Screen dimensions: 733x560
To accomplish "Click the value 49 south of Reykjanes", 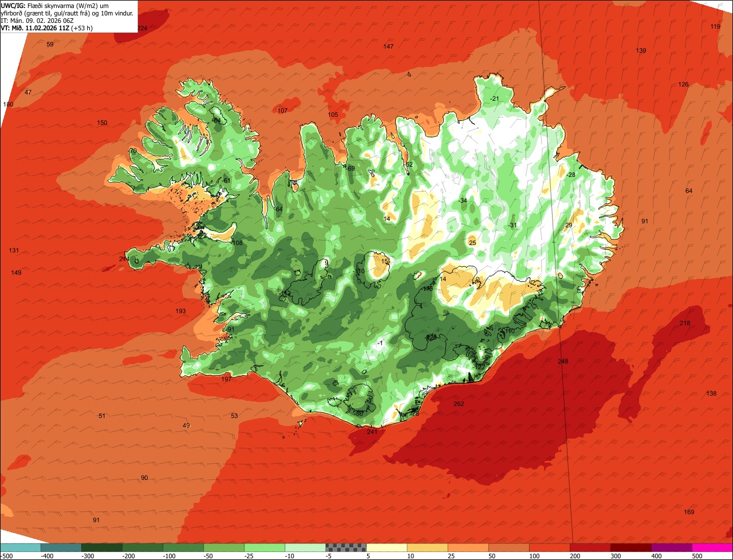I will tap(186, 425).
